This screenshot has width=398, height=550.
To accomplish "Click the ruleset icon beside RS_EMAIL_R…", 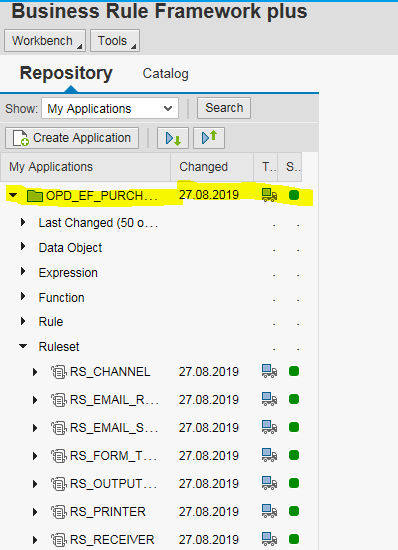I will (x=59, y=400).
